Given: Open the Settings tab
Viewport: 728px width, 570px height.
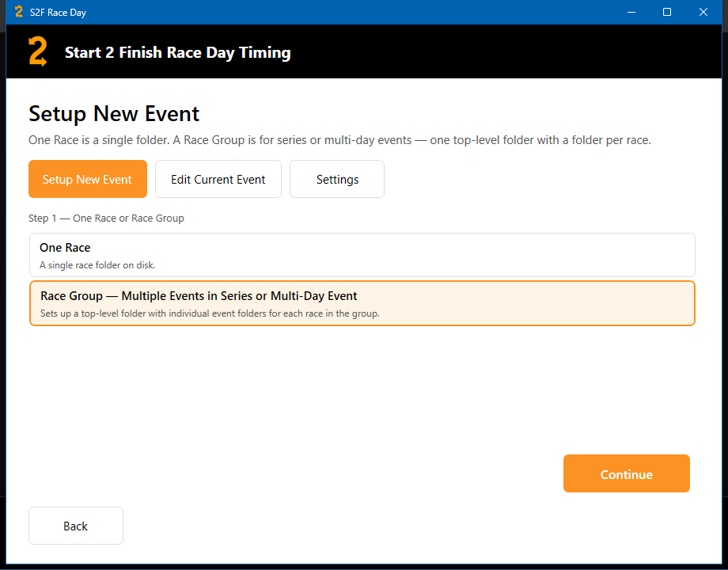Looking at the screenshot, I should click(x=337, y=179).
